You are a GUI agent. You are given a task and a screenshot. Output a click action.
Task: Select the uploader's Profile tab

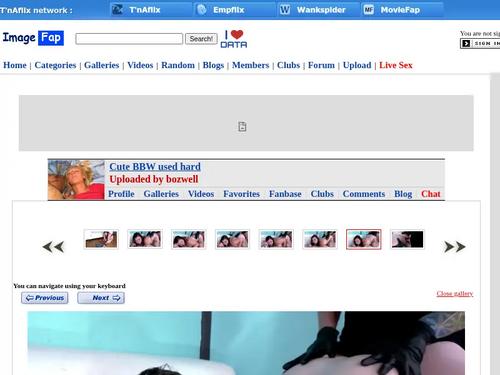(x=121, y=194)
